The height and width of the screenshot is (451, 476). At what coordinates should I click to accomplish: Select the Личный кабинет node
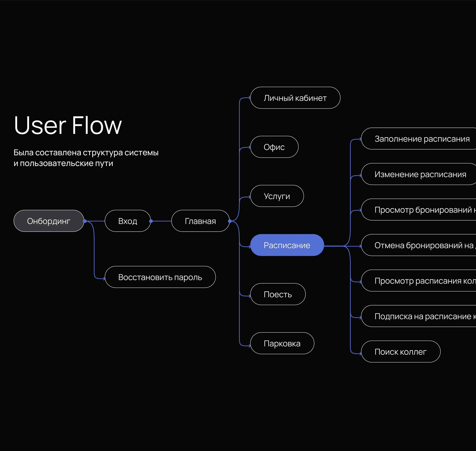point(295,98)
